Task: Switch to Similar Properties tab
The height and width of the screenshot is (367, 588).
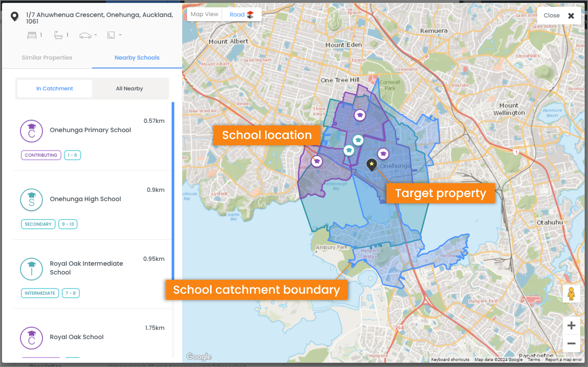Action: pos(47,58)
